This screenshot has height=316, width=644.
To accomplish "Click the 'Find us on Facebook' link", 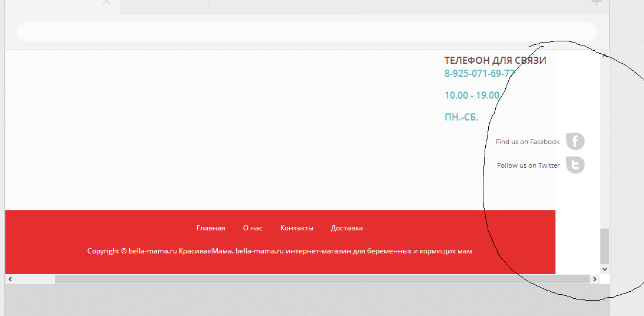I will coord(527,142).
